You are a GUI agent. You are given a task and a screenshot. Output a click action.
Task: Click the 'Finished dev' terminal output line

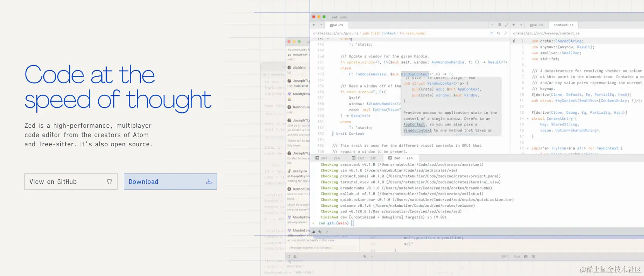[x=383, y=217]
